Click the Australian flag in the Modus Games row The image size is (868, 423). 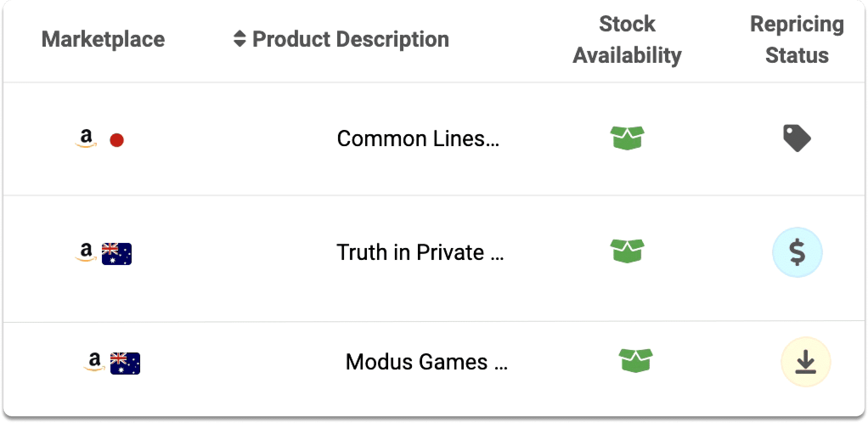pos(125,364)
